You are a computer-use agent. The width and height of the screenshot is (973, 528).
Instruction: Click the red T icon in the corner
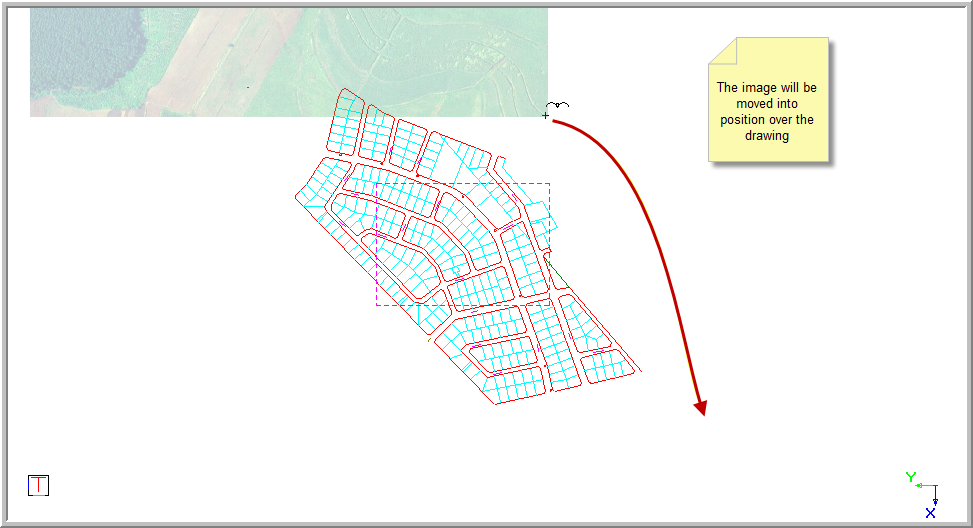point(38,486)
